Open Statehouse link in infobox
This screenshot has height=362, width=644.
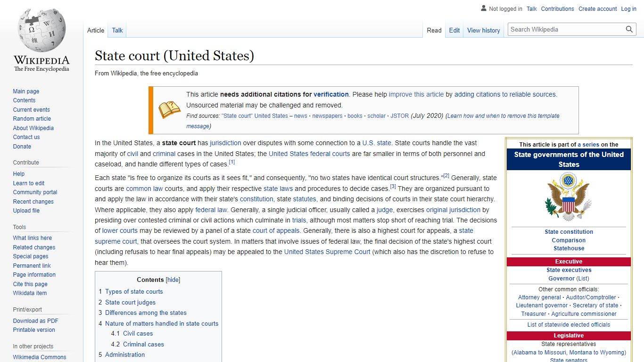click(x=569, y=248)
